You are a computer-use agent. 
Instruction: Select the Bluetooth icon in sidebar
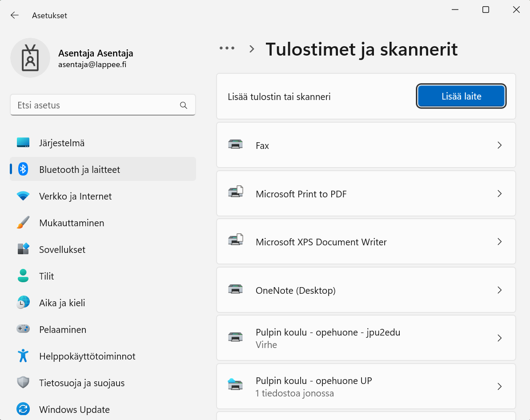pyautogui.click(x=23, y=169)
